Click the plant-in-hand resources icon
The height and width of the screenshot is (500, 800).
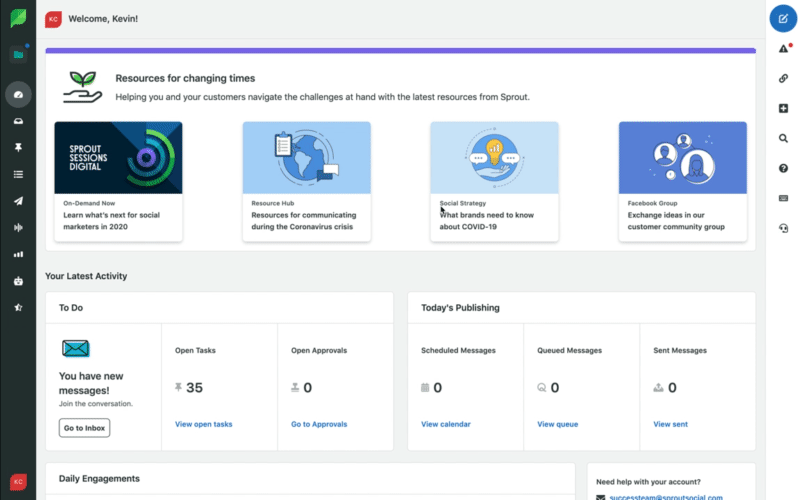(83, 87)
